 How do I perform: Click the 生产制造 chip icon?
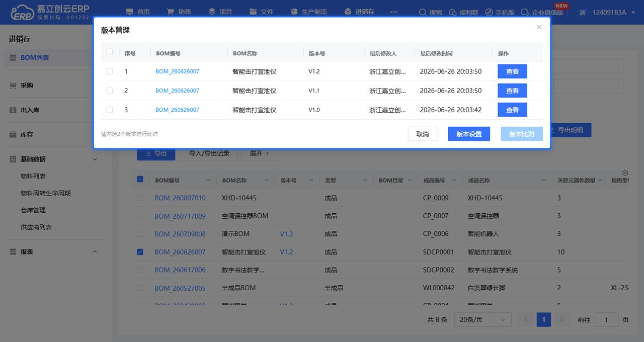(x=293, y=12)
